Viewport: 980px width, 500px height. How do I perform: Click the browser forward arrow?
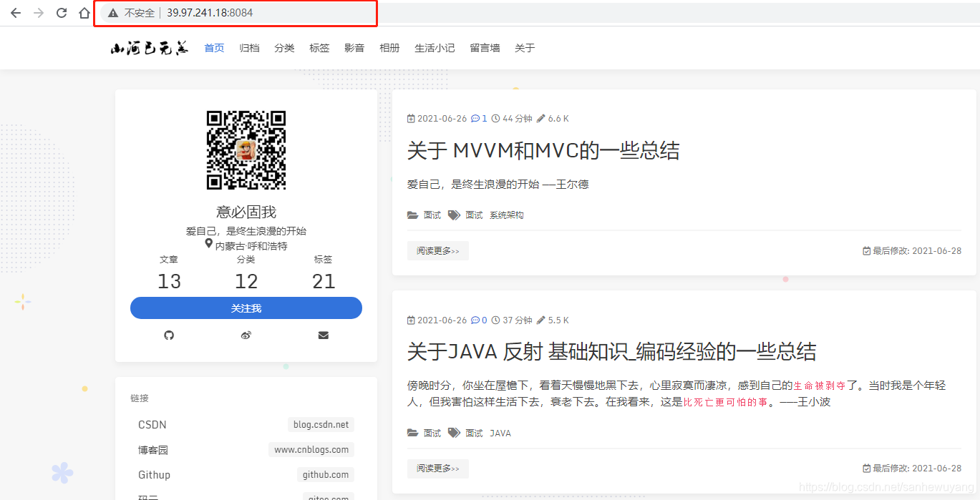[x=39, y=13]
